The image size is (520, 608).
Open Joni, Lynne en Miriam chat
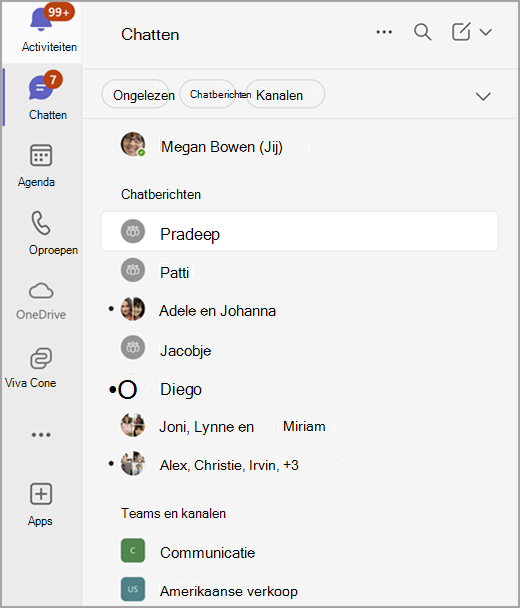click(x=299, y=426)
